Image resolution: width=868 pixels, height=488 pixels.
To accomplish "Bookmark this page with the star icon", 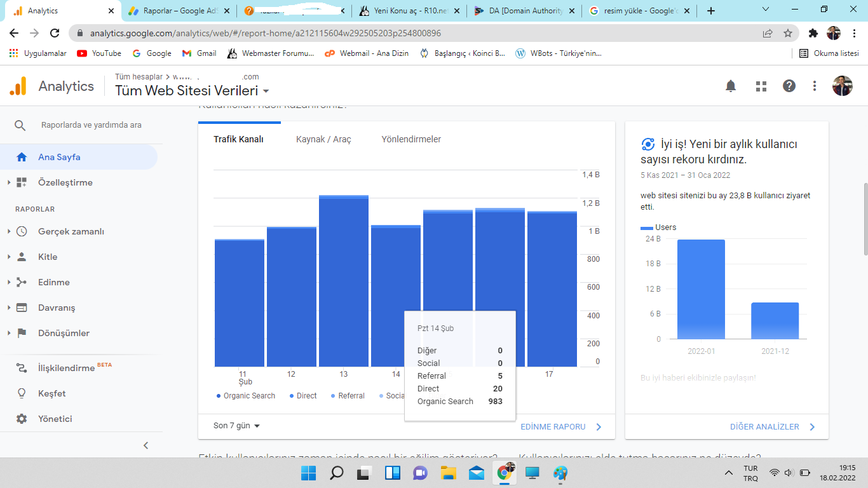I will click(x=788, y=33).
